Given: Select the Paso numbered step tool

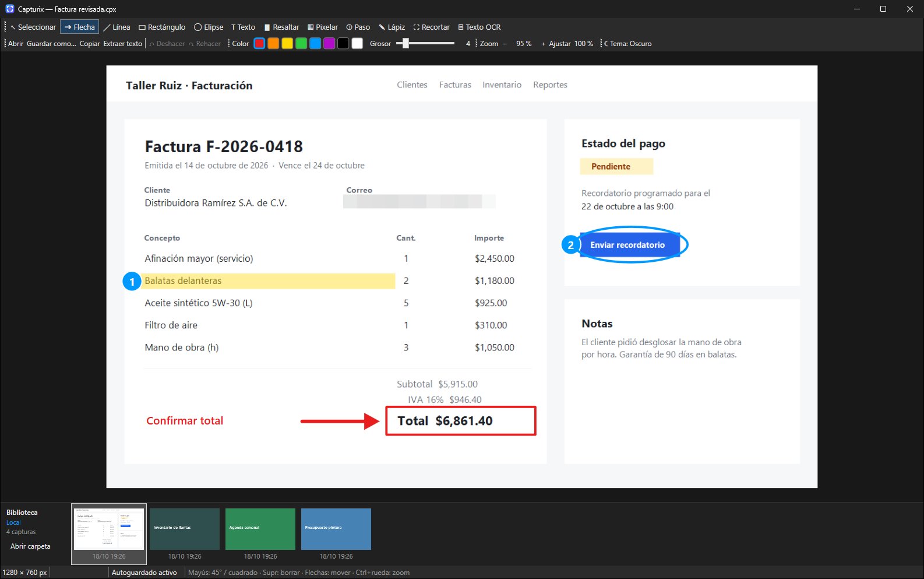Looking at the screenshot, I should coord(358,27).
